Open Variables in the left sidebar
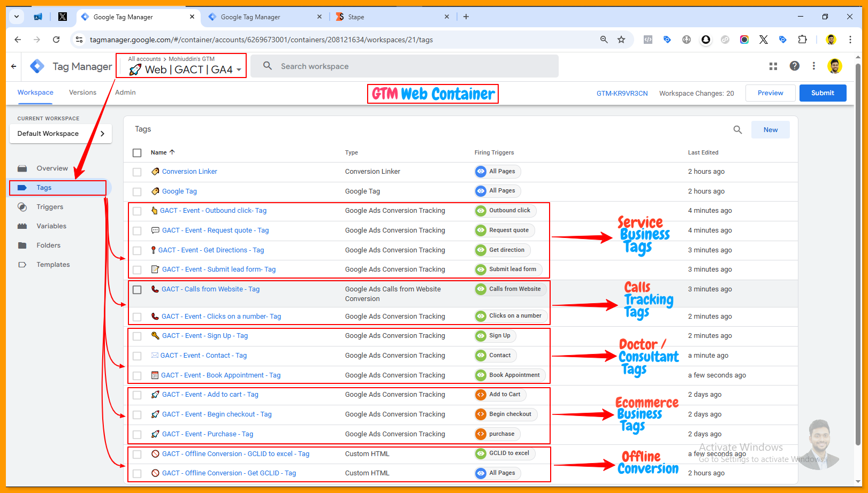This screenshot has height=493, width=868. (51, 226)
